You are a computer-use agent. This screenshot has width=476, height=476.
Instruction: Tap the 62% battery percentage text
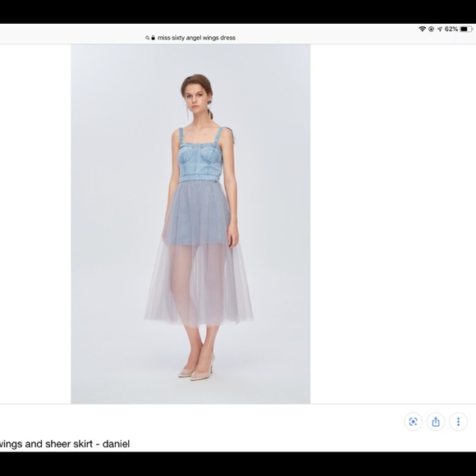pyautogui.click(x=451, y=30)
